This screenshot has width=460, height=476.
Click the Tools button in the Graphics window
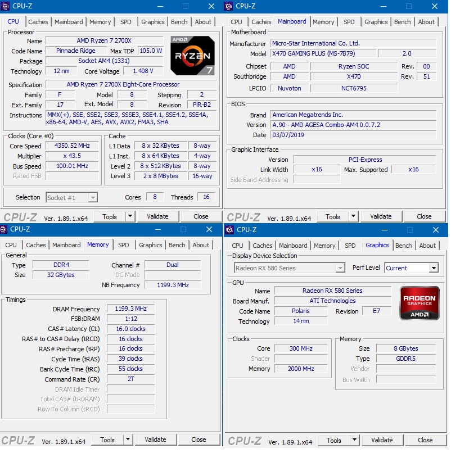pos(333,440)
